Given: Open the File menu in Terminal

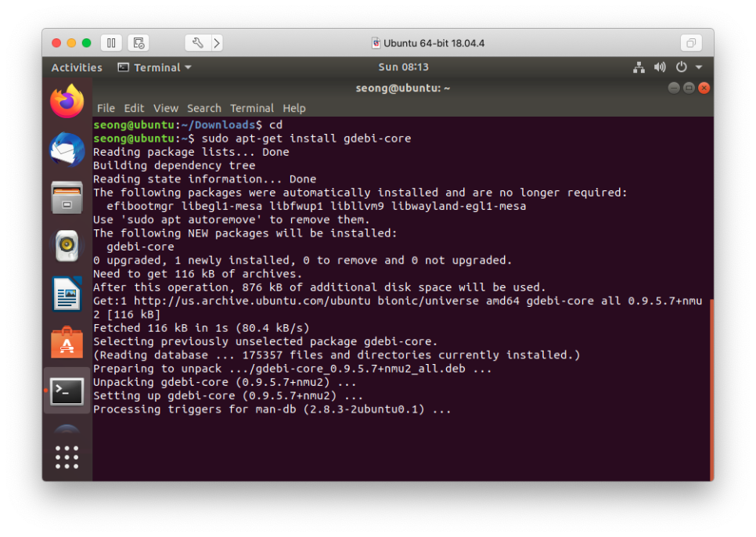Looking at the screenshot, I should pyautogui.click(x=106, y=108).
